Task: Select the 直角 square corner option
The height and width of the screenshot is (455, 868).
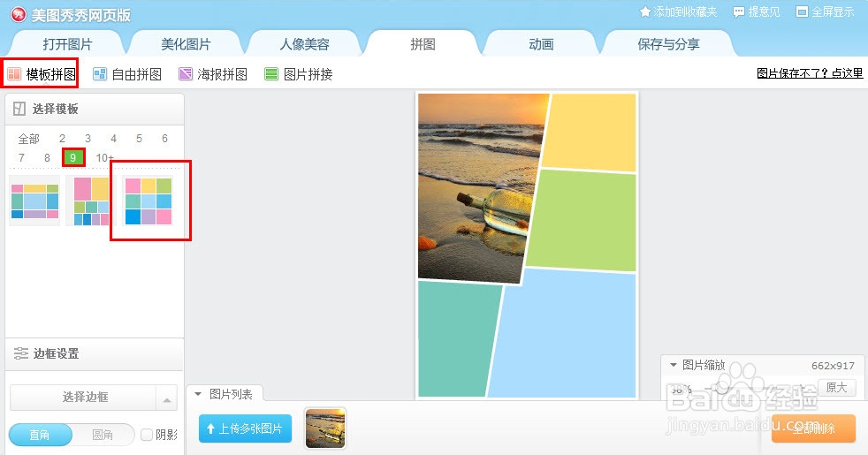Action: pyautogui.click(x=41, y=435)
